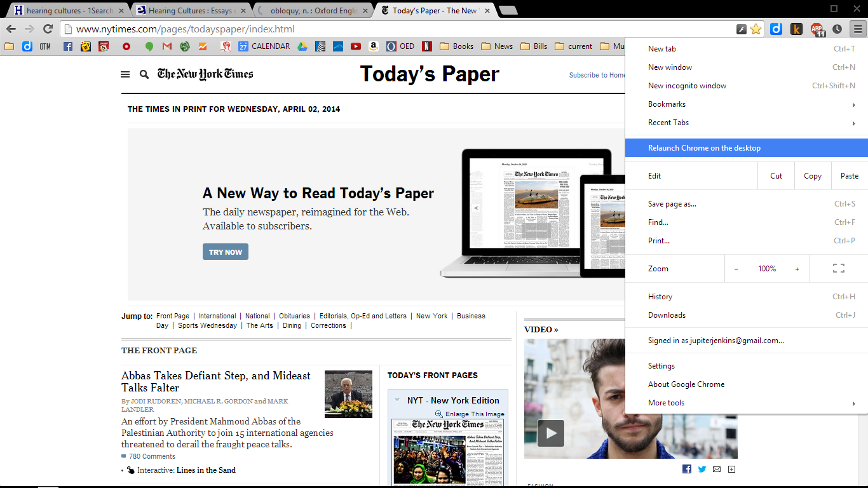Open the leftmost unnamed bookmark folder
Screen dimensions: 868x488
(9, 46)
